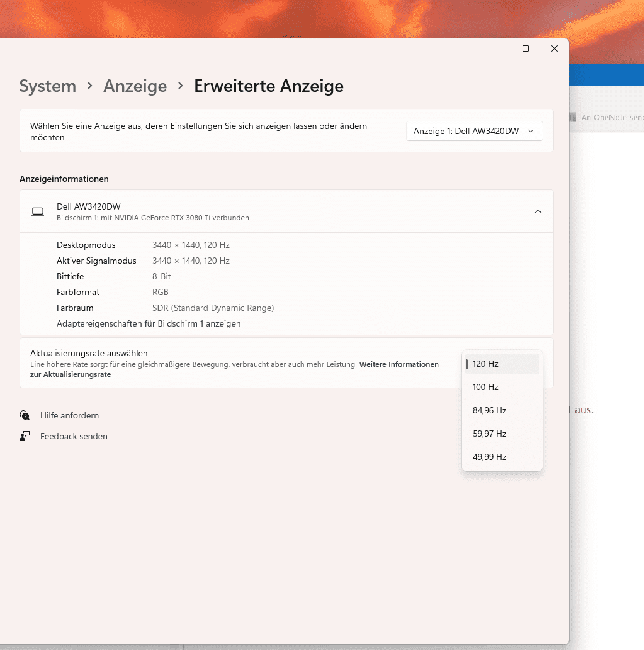
Task: Pick 49,99 Hz refresh rate
Action: 502,457
